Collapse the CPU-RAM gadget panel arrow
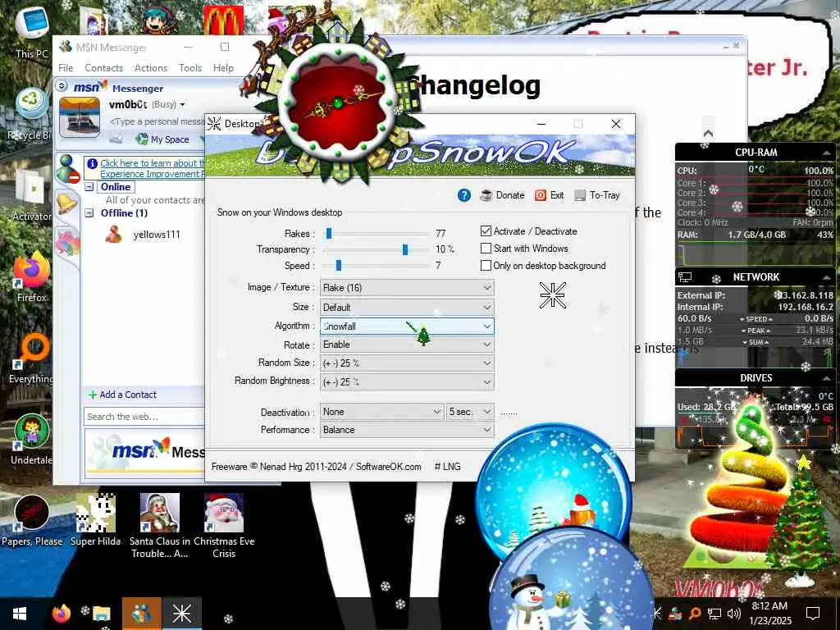This screenshot has width=840, height=630. (x=827, y=153)
